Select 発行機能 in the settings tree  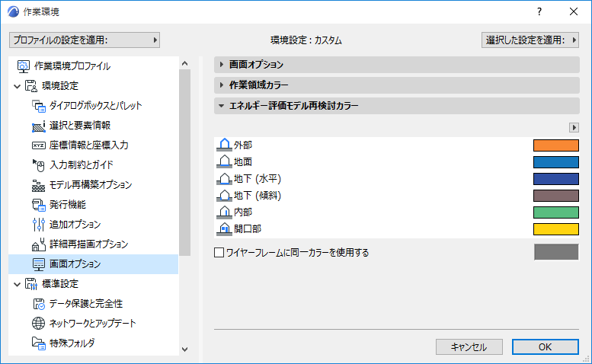point(68,204)
